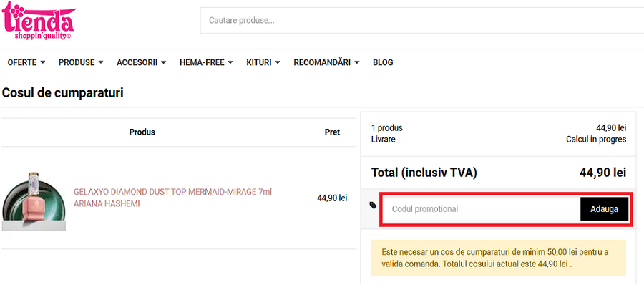644x290 pixels.
Task: Select the OFERTE menu label
Action: pyautogui.click(x=22, y=63)
